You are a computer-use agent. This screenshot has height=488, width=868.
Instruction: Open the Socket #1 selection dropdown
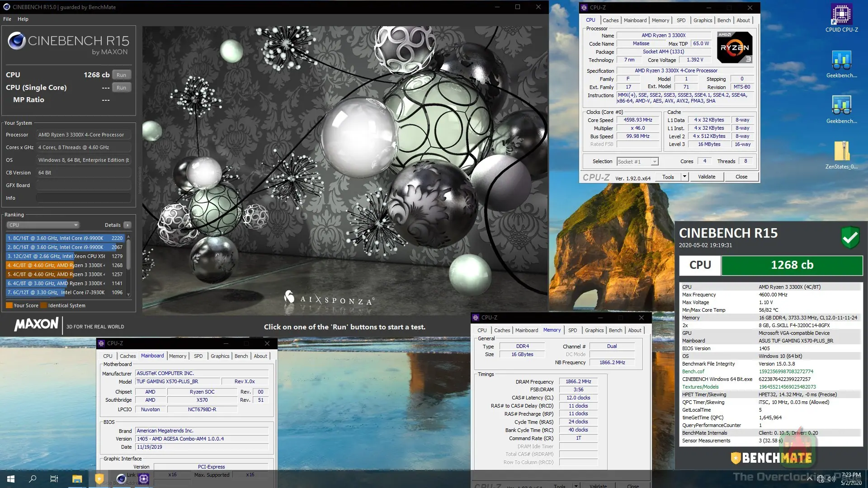point(637,162)
